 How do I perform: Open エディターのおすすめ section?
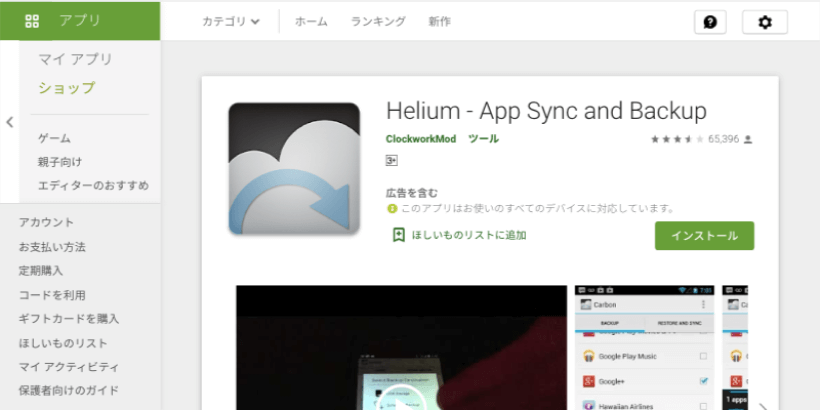click(x=93, y=186)
